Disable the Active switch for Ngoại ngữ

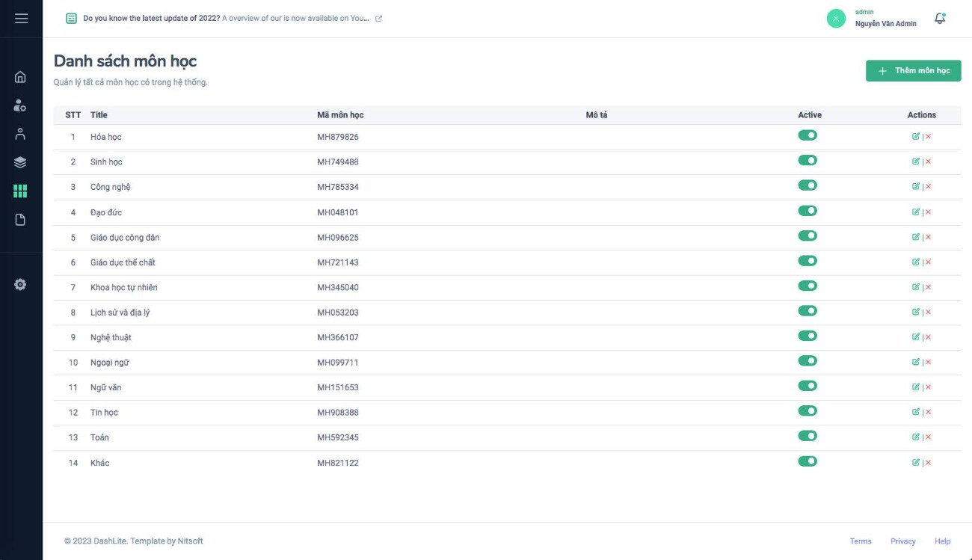[808, 361]
